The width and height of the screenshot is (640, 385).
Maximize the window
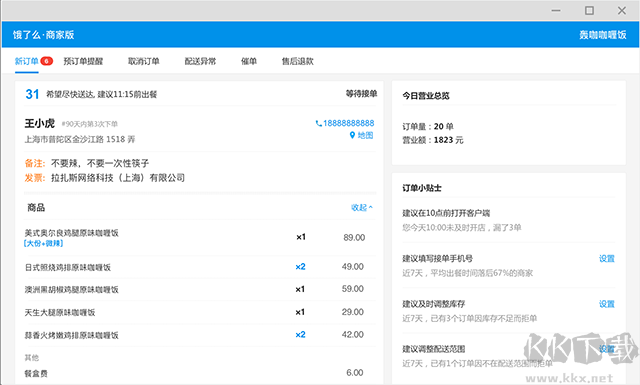[x=589, y=11]
